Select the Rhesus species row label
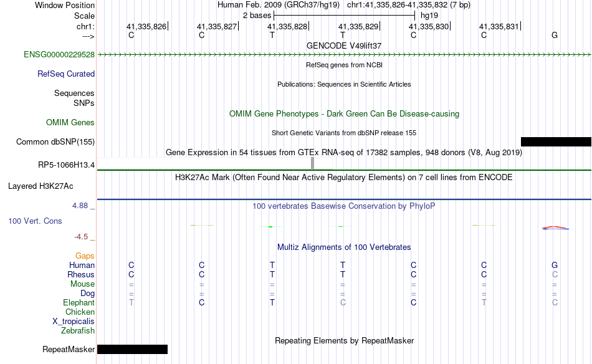The width and height of the screenshot is (592, 364). coord(81,274)
